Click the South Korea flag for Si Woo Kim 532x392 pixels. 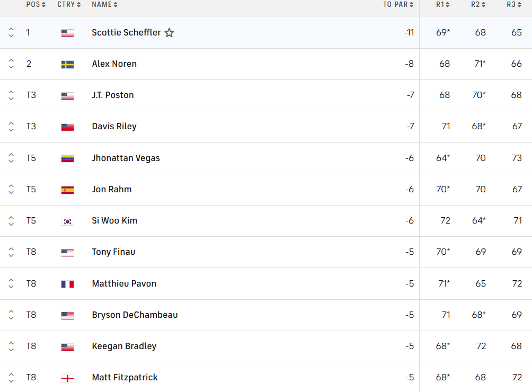(x=67, y=220)
